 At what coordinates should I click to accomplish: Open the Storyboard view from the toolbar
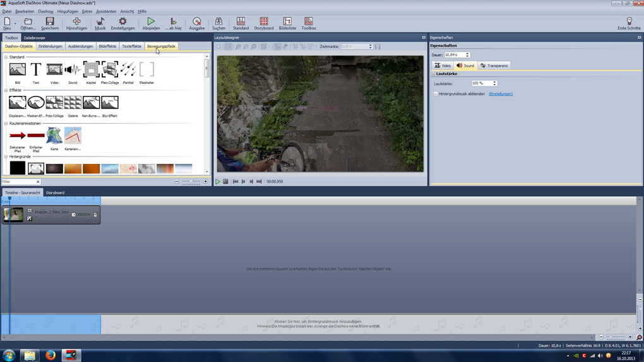coord(263,23)
